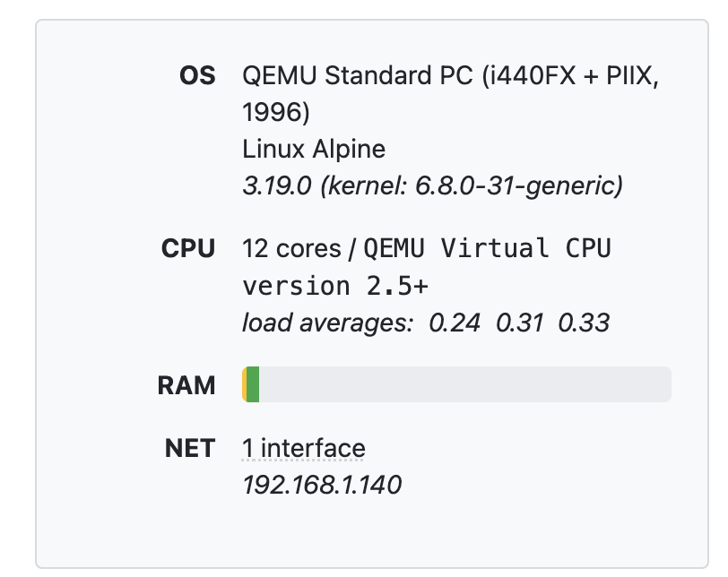Click the "QEMU Virtual CPU" model text
Screen dimensions: 728x577
click(x=487, y=249)
